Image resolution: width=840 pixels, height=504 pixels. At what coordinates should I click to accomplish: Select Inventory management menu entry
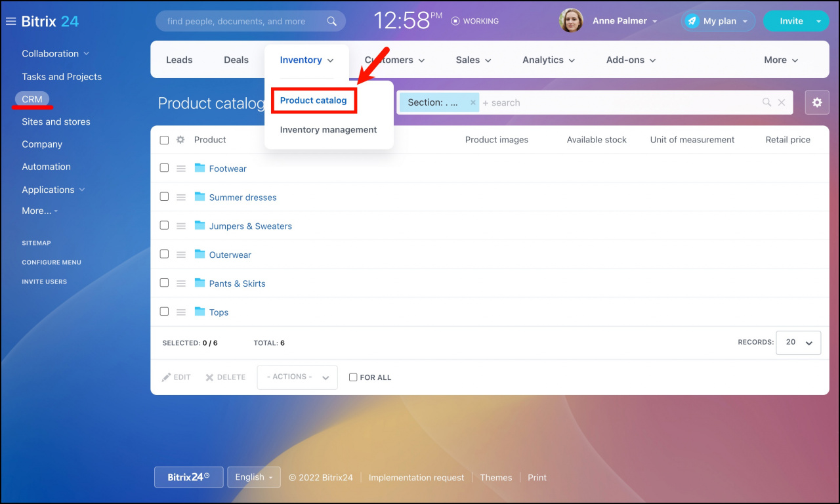coord(328,130)
